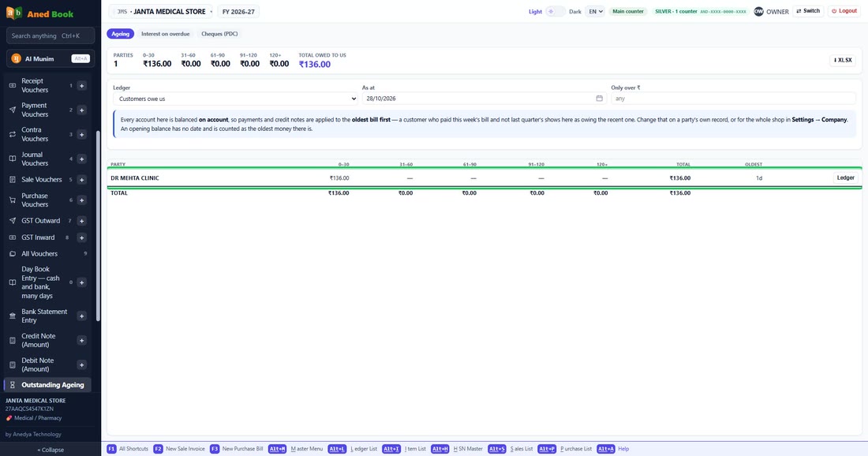Select the Ageing tab

coord(120,34)
